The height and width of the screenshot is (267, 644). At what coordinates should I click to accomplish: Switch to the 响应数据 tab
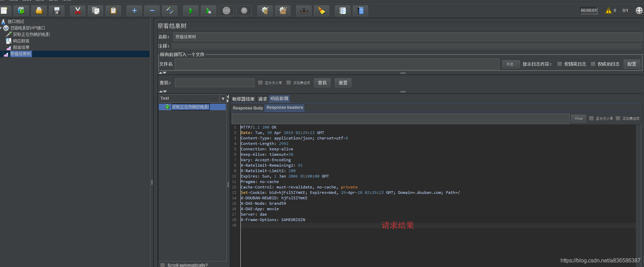coord(279,99)
